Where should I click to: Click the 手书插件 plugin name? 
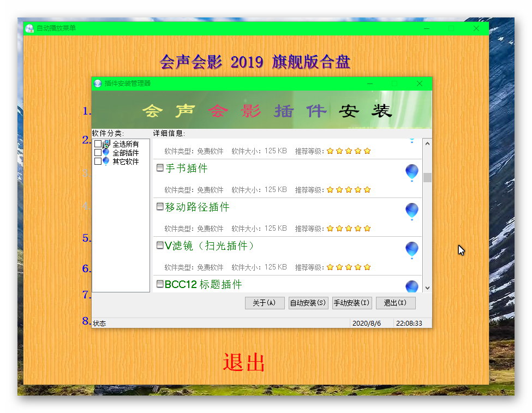click(x=186, y=169)
